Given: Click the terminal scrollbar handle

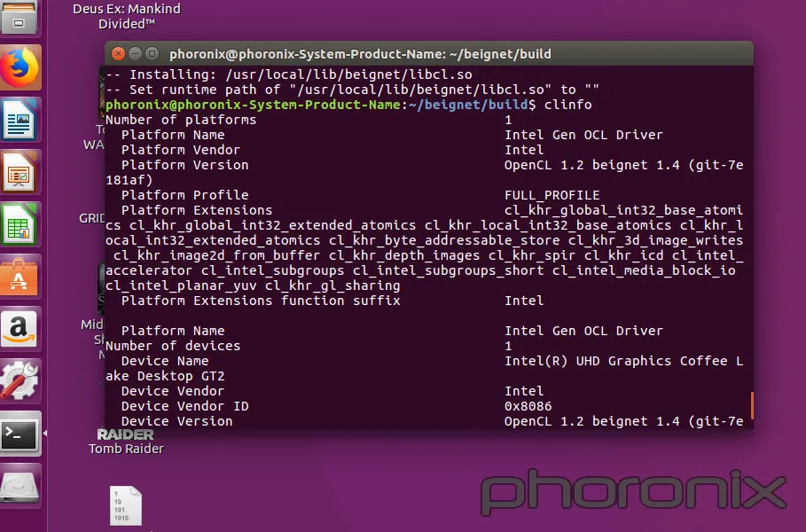Looking at the screenshot, I should (752, 405).
